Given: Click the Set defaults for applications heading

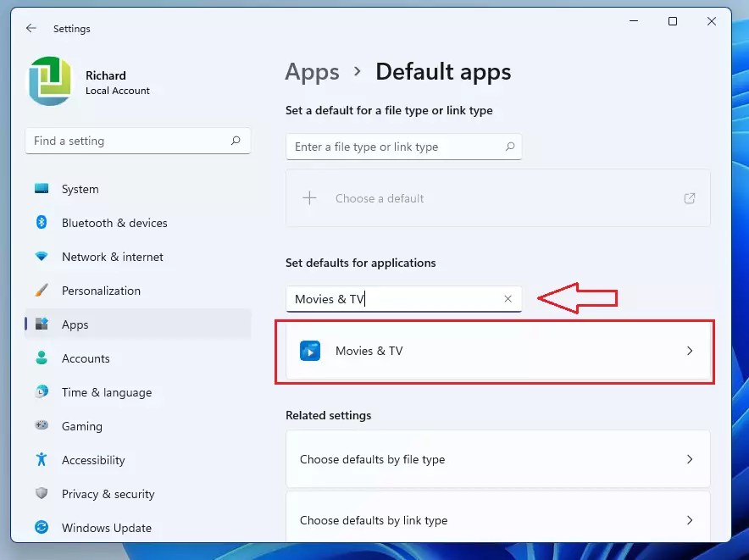Looking at the screenshot, I should point(361,263).
